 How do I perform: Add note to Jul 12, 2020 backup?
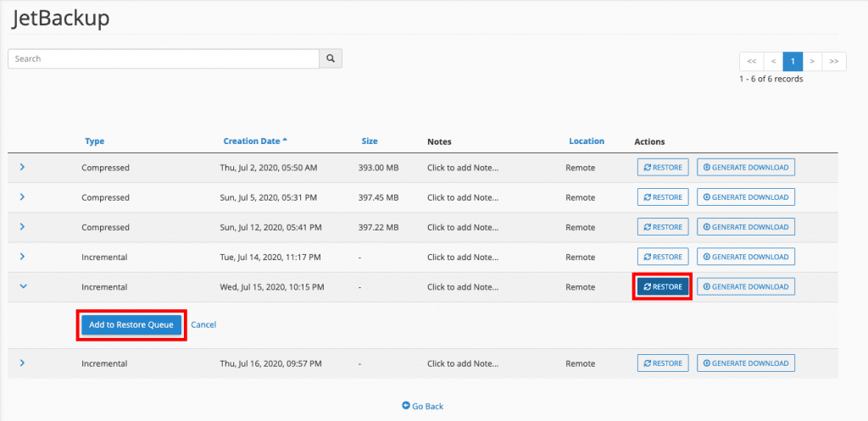click(463, 227)
